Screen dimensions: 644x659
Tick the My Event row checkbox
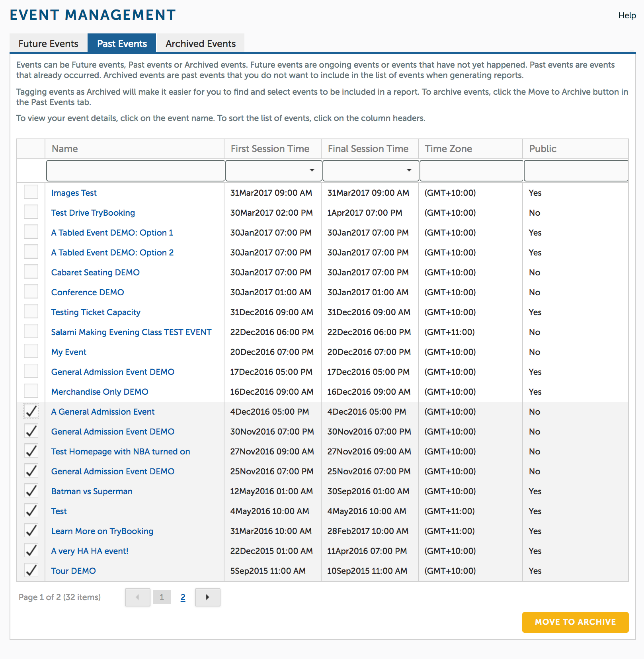tap(31, 351)
